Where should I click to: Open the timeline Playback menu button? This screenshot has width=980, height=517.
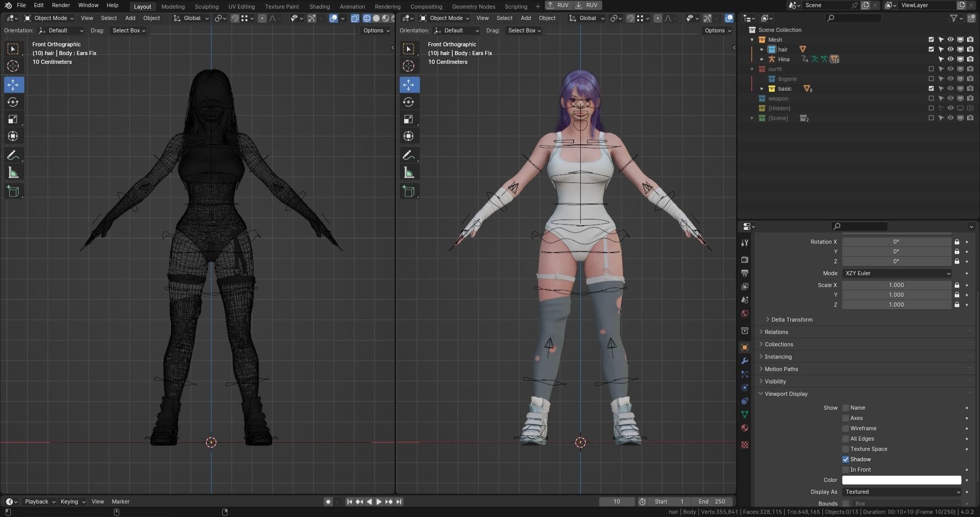tap(39, 502)
